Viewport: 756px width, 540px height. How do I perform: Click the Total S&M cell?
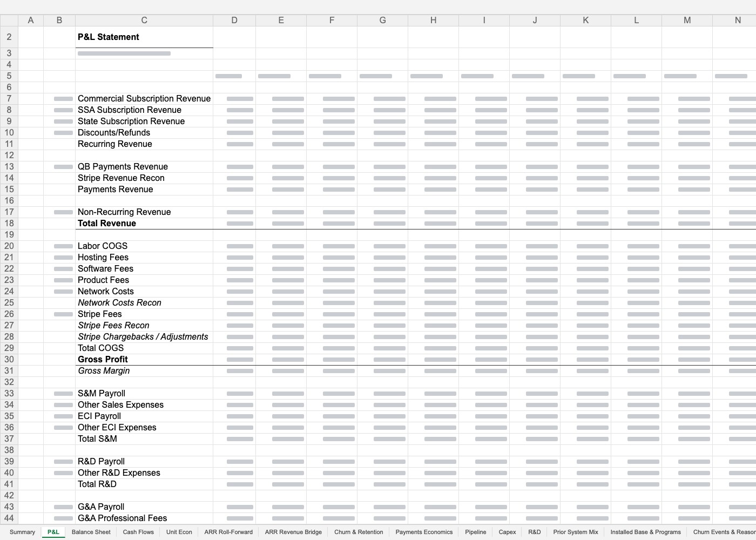pos(144,439)
